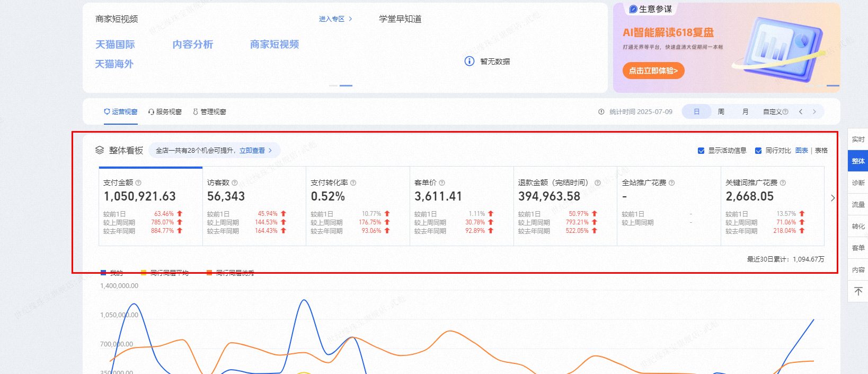Screen dimensions: 868x374
Task: Click the orange 同行同层优秀 legend swatch
Action: pos(209,273)
